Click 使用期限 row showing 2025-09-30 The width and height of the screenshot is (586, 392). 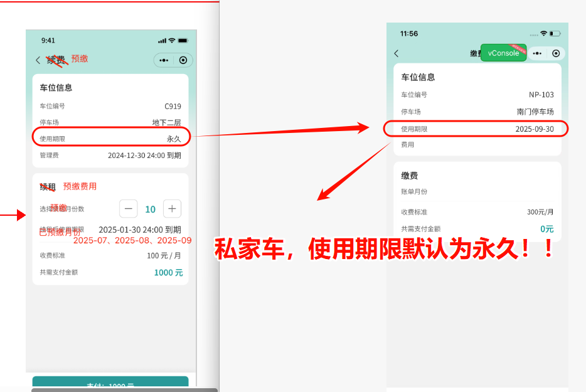pos(477,129)
